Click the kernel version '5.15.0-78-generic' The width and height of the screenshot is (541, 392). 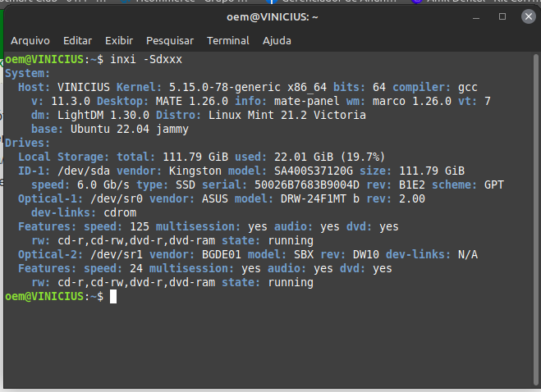click(x=225, y=87)
